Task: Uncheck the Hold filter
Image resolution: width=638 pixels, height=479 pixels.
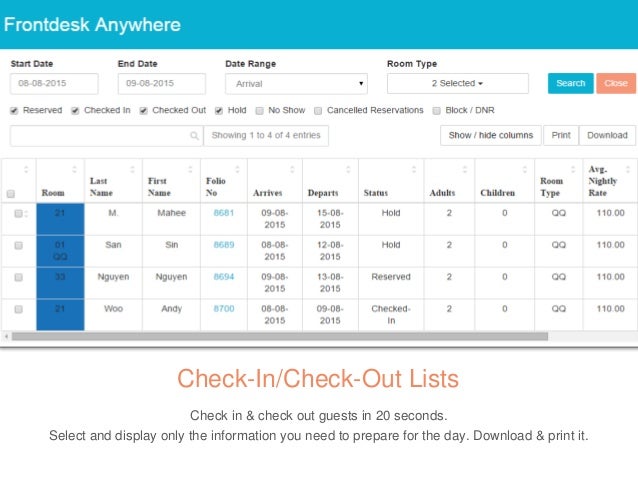Action: pos(219,111)
